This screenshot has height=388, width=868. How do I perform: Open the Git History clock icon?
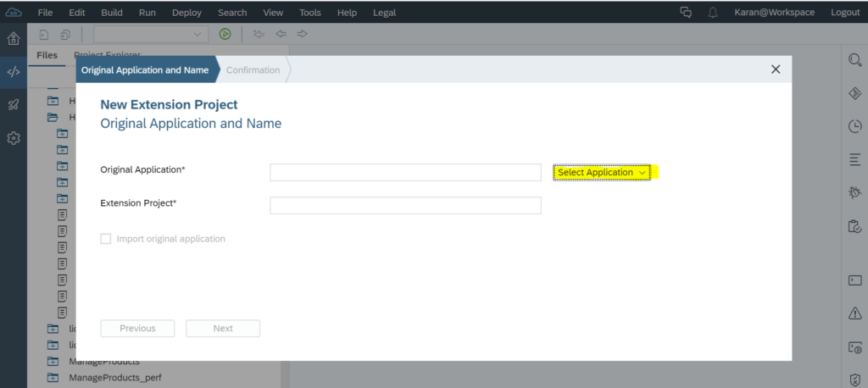854,127
